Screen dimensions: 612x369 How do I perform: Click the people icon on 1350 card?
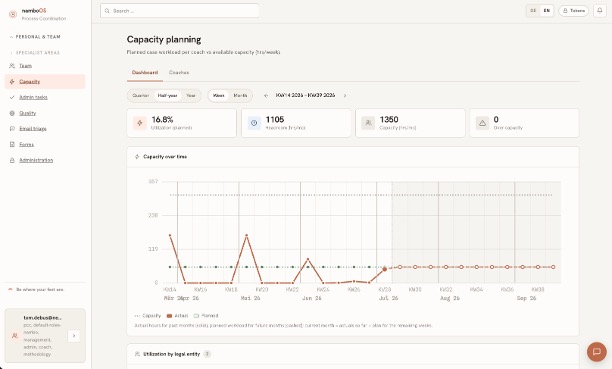click(368, 123)
